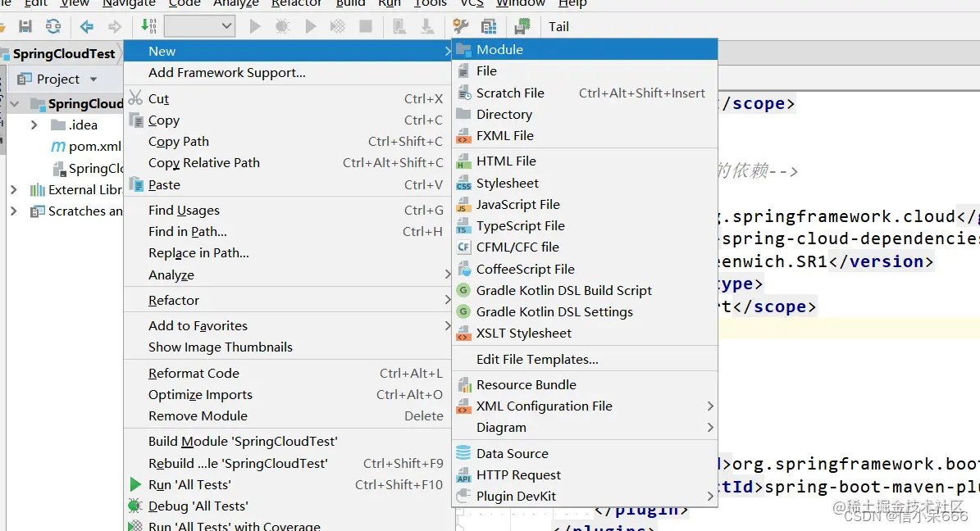Image resolution: width=980 pixels, height=531 pixels.
Task: Click the CFML/CFC file icon
Action: 463,247
